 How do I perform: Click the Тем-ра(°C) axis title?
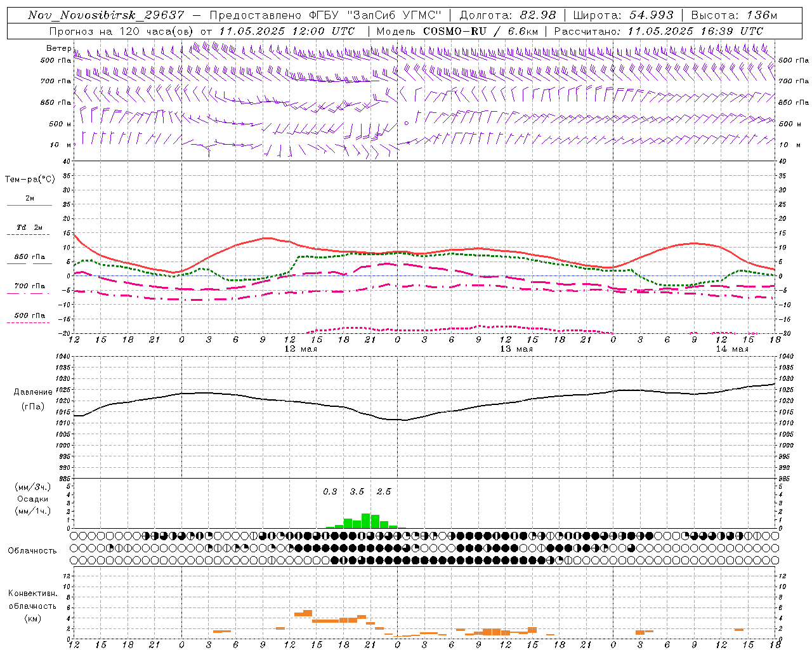pos(30,180)
